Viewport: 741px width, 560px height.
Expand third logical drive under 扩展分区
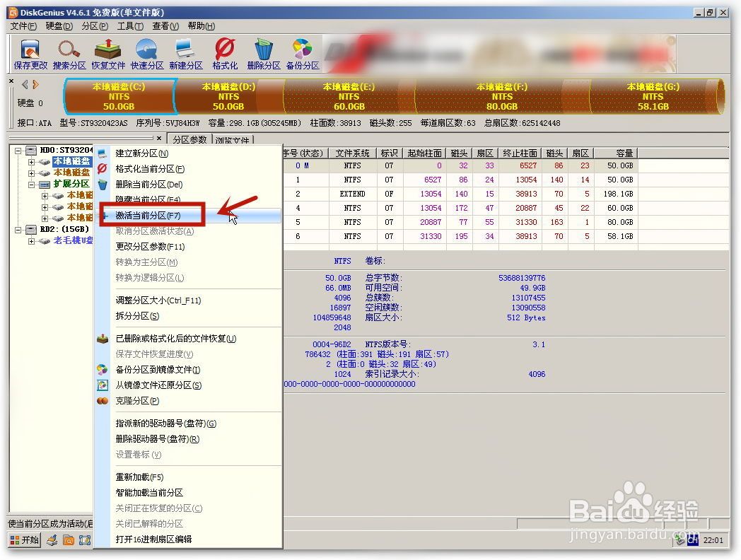(x=45, y=218)
